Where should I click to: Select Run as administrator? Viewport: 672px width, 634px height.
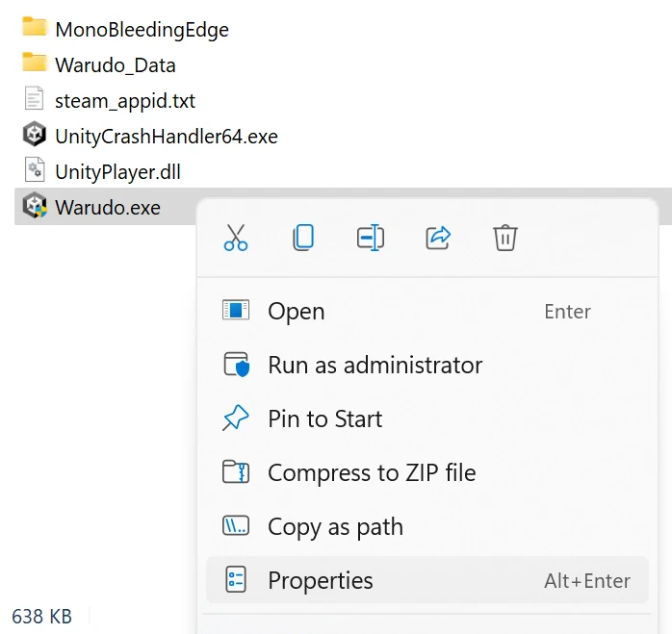click(x=426, y=365)
